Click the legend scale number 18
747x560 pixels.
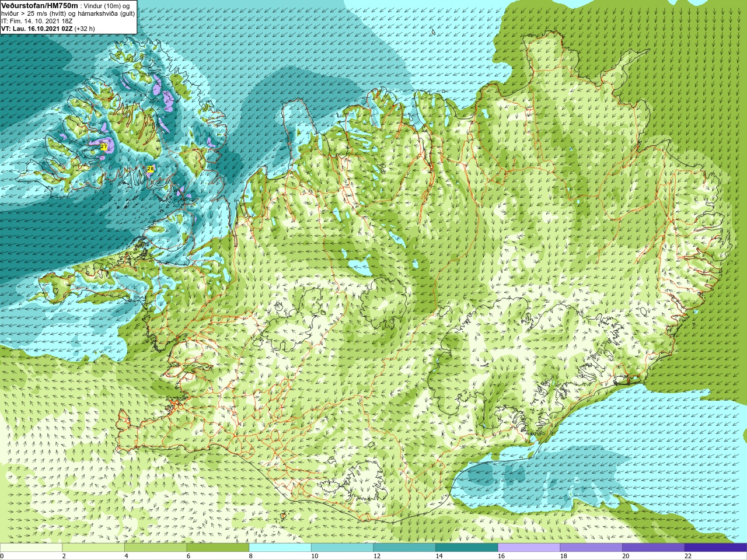click(x=563, y=556)
